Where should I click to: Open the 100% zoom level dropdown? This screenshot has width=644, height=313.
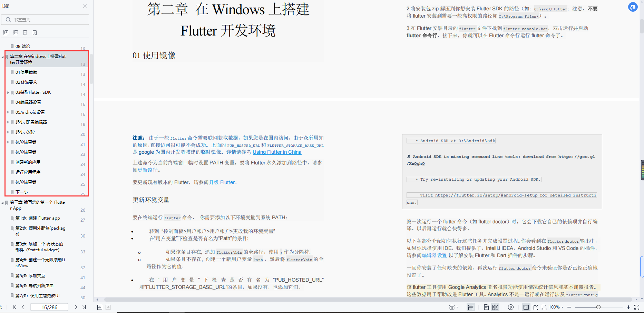tap(556, 307)
